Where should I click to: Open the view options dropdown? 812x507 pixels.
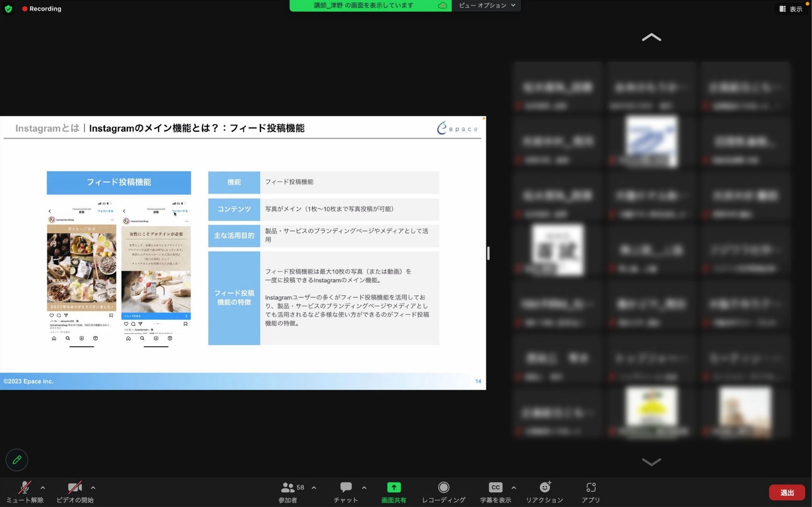coord(486,5)
